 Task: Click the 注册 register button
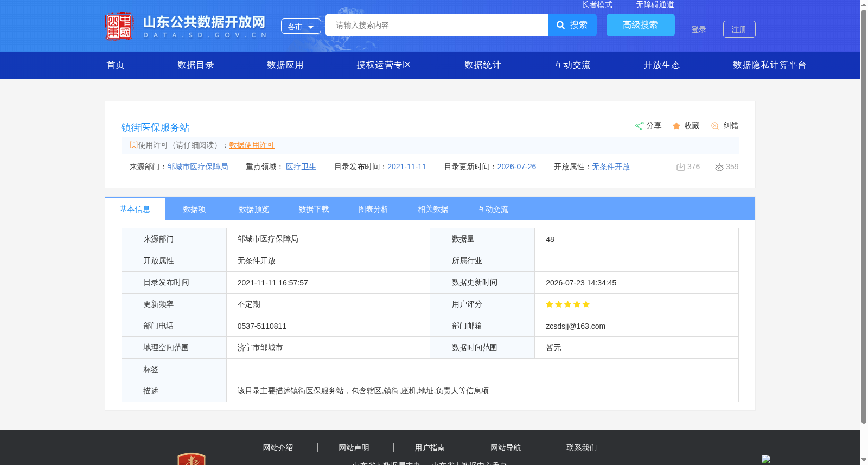[x=739, y=29]
